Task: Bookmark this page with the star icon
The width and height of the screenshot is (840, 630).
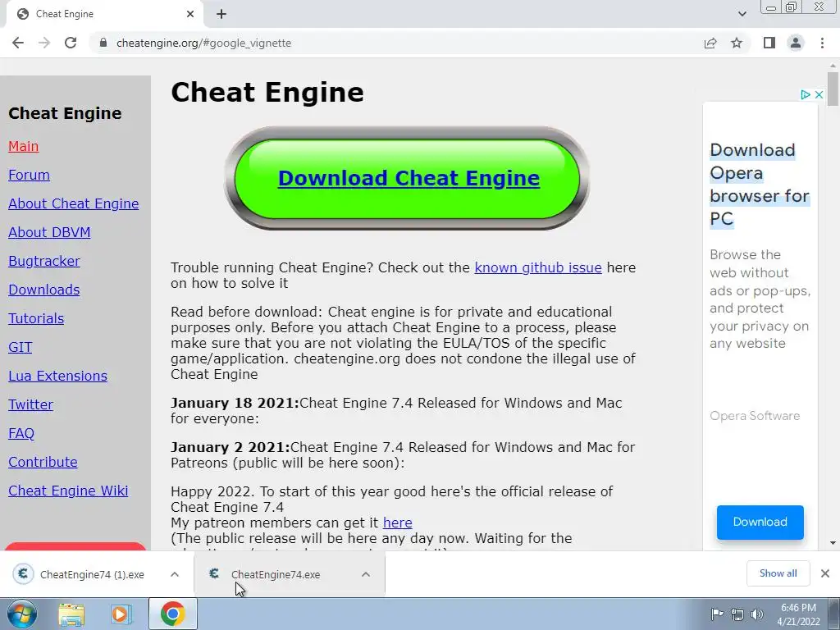Action: click(737, 43)
